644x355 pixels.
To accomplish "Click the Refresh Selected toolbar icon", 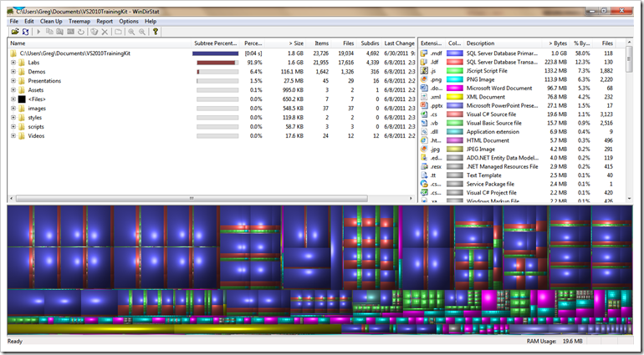I will (x=81, y=32).
